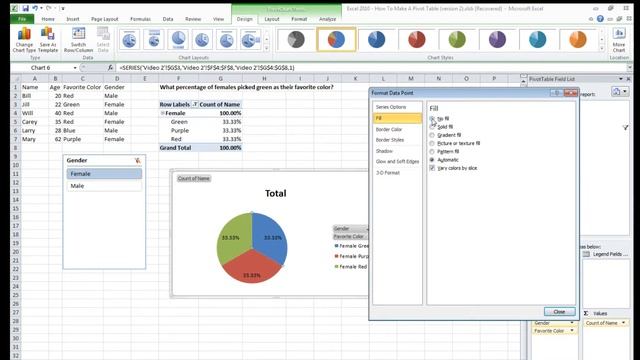Viewport: 640px width, 360px height.
Task: Choose the first pie chart layout thumbnail
Action: click(x=129, y=40)
